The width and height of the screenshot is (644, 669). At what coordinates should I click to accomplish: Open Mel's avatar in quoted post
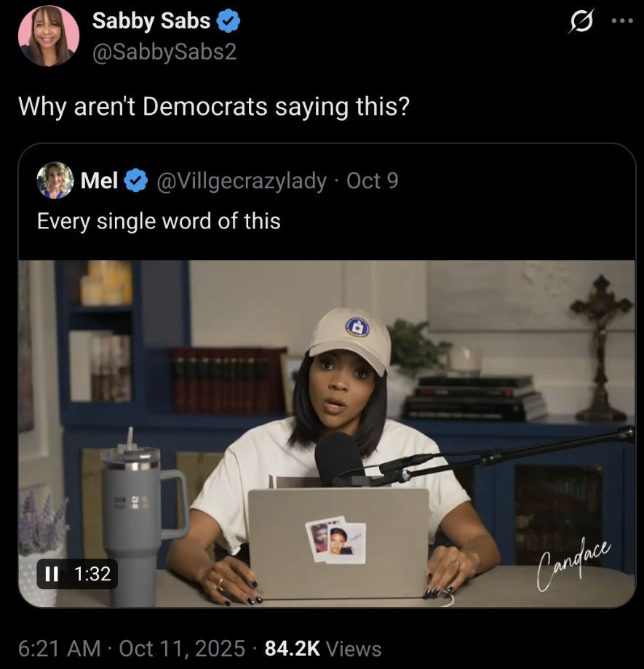click(x=55, y=180)
